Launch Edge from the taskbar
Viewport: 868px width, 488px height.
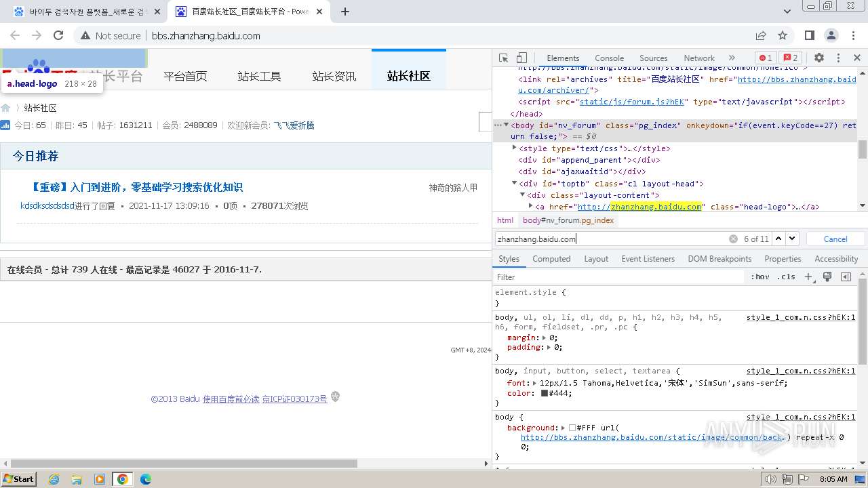click(146, 479)
